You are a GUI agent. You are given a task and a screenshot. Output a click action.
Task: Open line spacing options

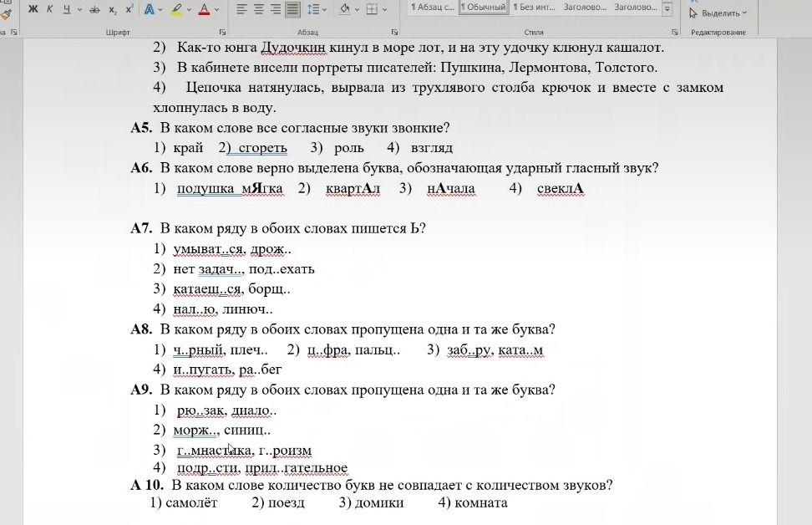pyautogui.click(x=313, y=9)
